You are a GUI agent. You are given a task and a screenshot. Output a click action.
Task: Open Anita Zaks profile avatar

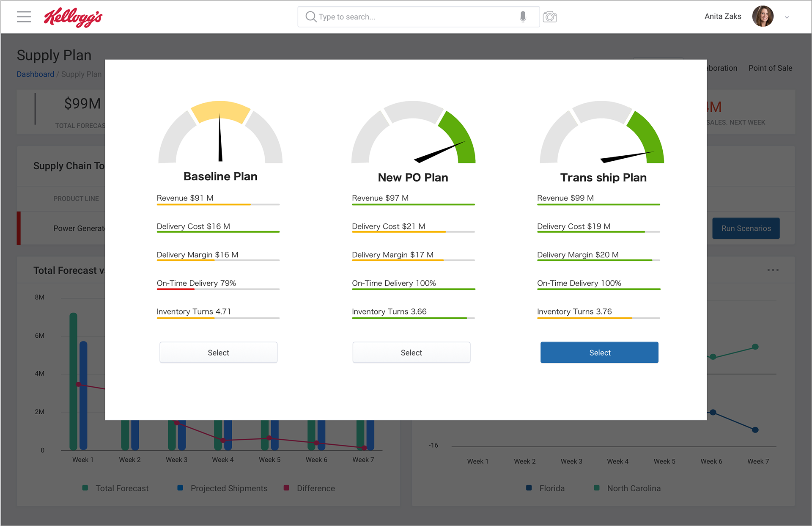[763, 17]
